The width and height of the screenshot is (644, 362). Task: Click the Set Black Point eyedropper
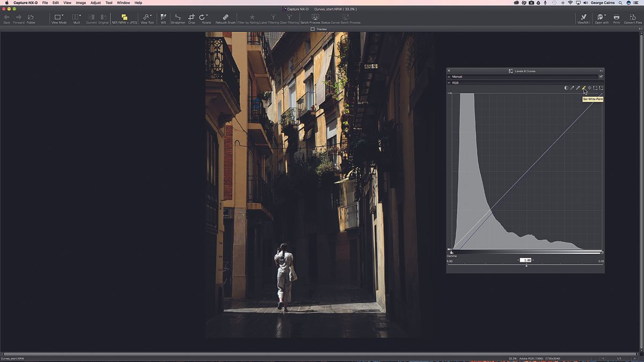click(572, 87)
